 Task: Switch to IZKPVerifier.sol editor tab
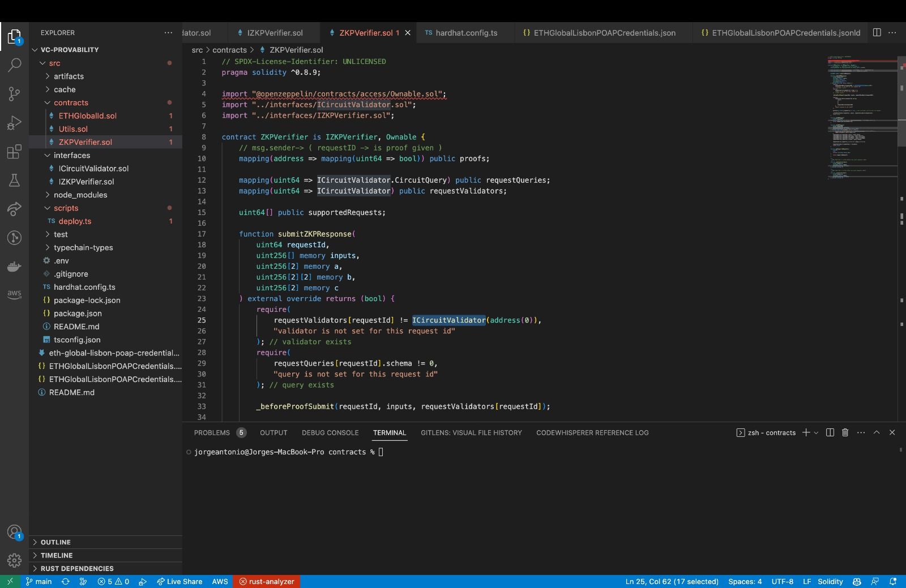274,33
